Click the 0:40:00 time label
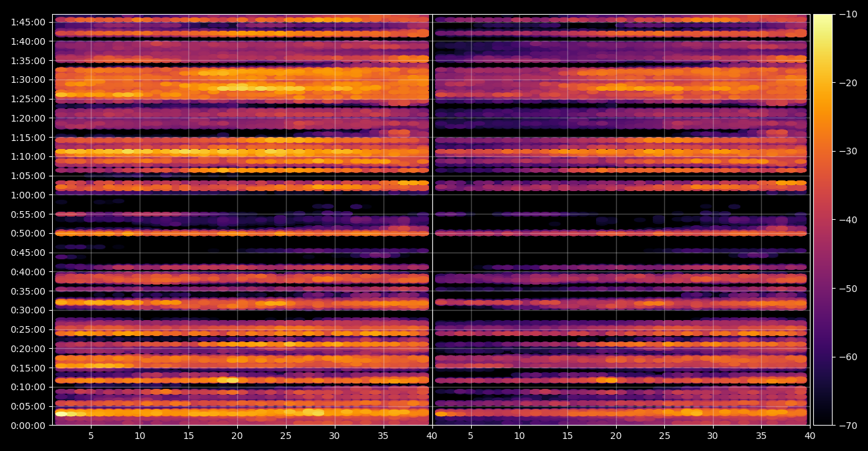868x451 pixels. click(x=28, y=272)
